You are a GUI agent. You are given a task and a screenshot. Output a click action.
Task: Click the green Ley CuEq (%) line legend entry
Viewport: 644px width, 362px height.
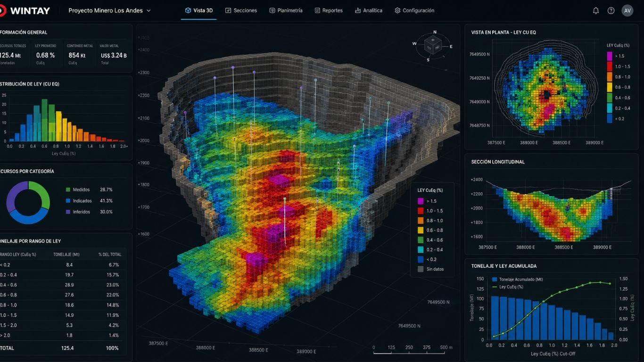pyautogui.click(x=507, y=287)
